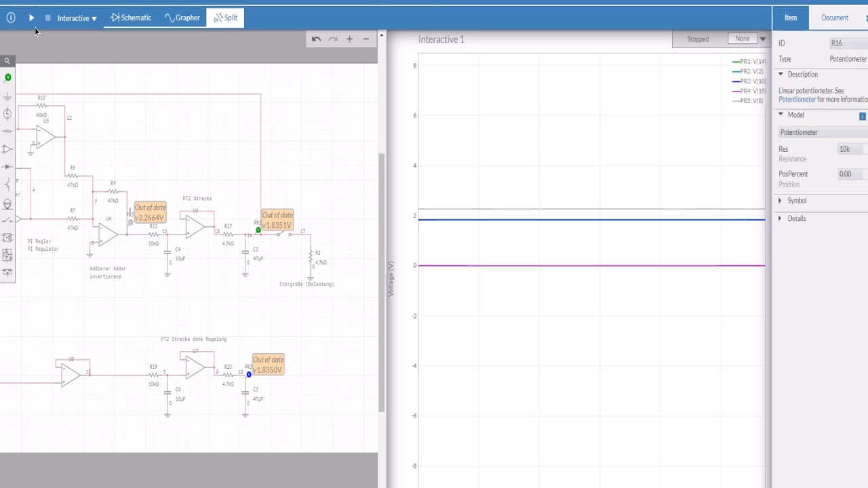Undo the last schematic change

click(x=316, y=39)
